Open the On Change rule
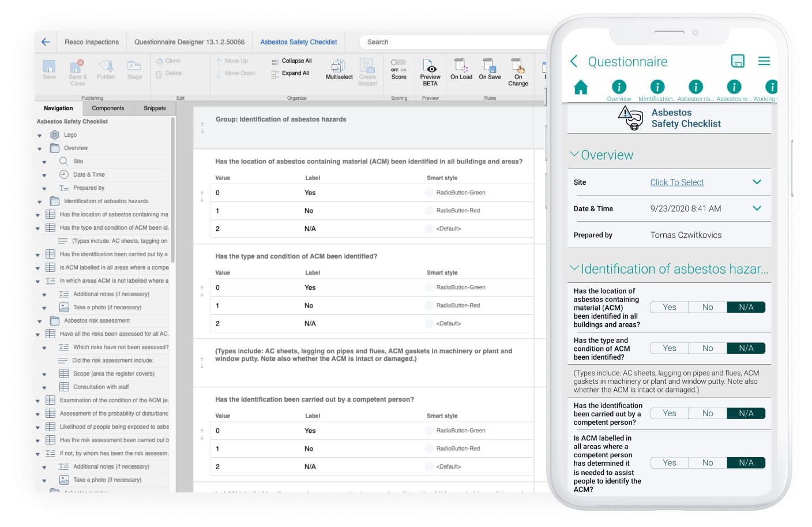 [x=518, y=72]
